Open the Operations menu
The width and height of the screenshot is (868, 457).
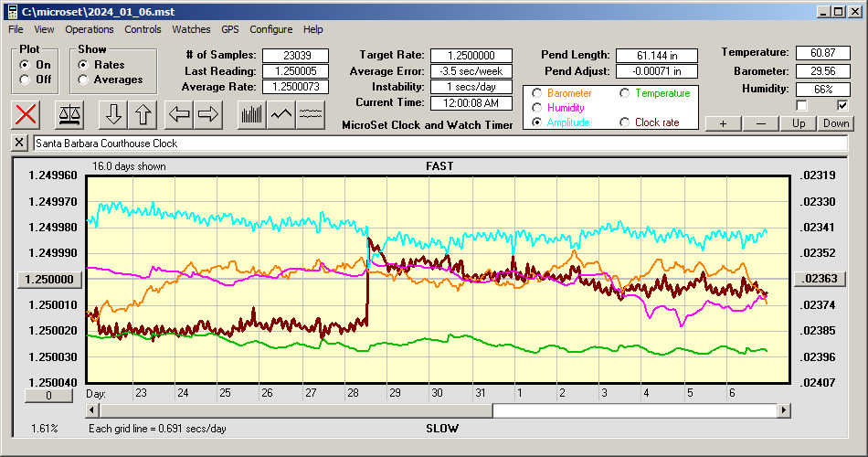click(x=90, y=29)
